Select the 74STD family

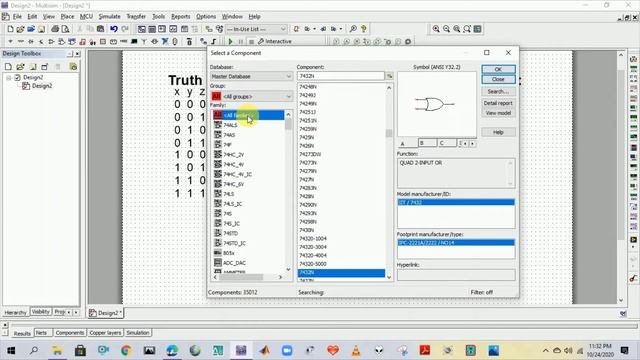click(231, 233)
